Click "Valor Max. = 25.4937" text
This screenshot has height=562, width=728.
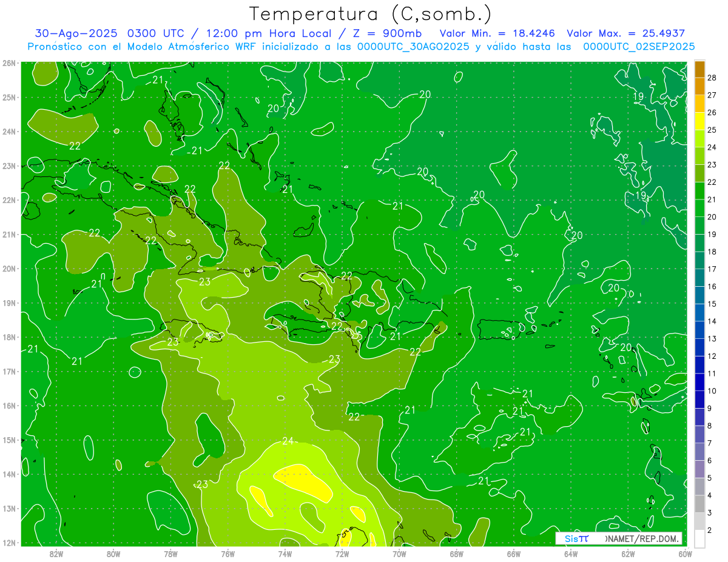click(625, 33)
